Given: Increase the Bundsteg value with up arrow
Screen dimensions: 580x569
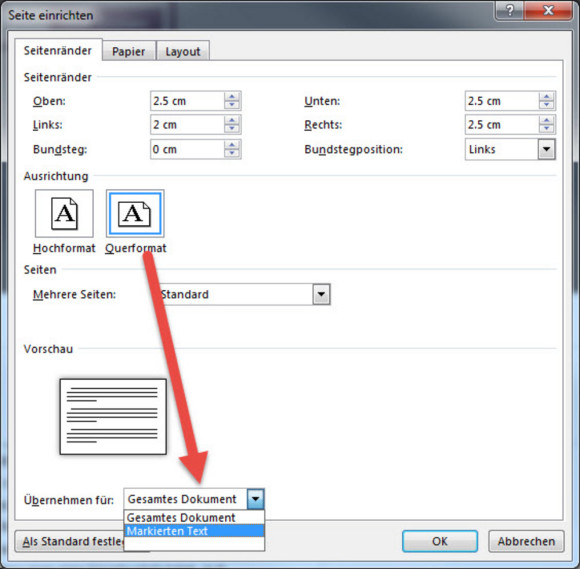Looking at the screenshot, I should point(232,145).
